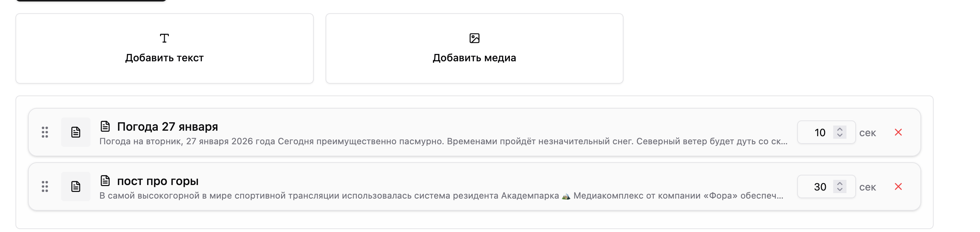Click the description text starting В самой высокогорной
Image resolution: width=980 pixels, height=232 pixels.
[x=441, y=196]
